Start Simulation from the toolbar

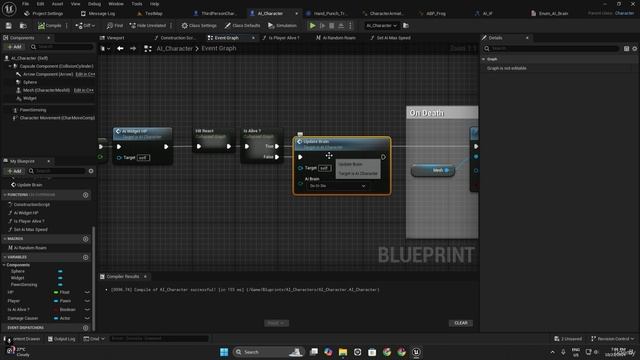282,25
